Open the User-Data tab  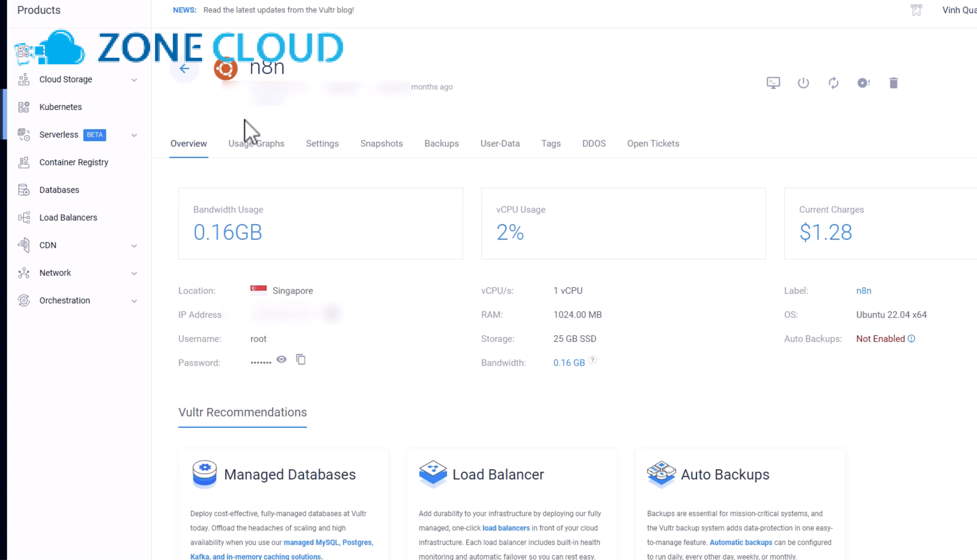500,143
